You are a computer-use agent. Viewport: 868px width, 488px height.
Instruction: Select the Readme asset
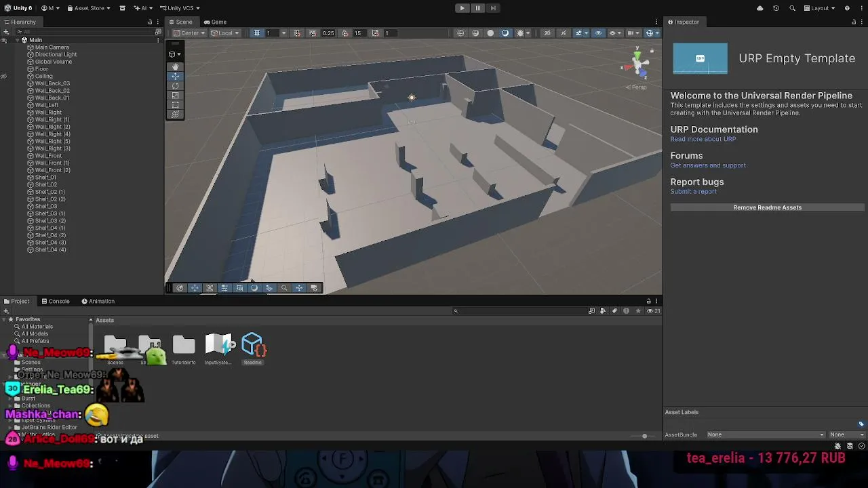click(253, 349)
